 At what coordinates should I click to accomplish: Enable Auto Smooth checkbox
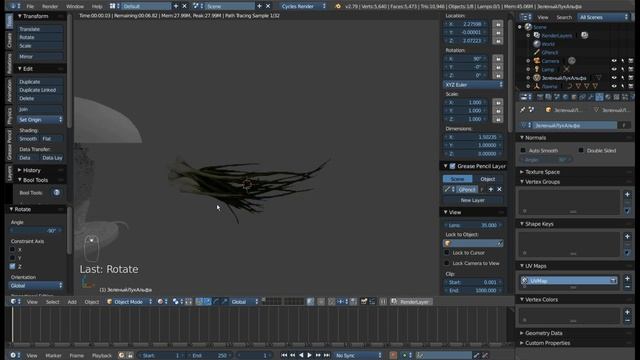coord(523,150)
